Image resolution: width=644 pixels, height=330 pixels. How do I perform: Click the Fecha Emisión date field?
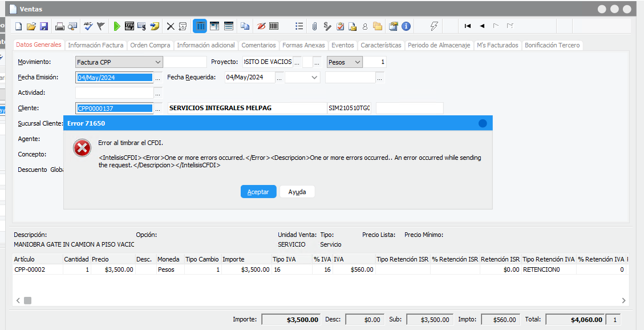coord(114,78)
